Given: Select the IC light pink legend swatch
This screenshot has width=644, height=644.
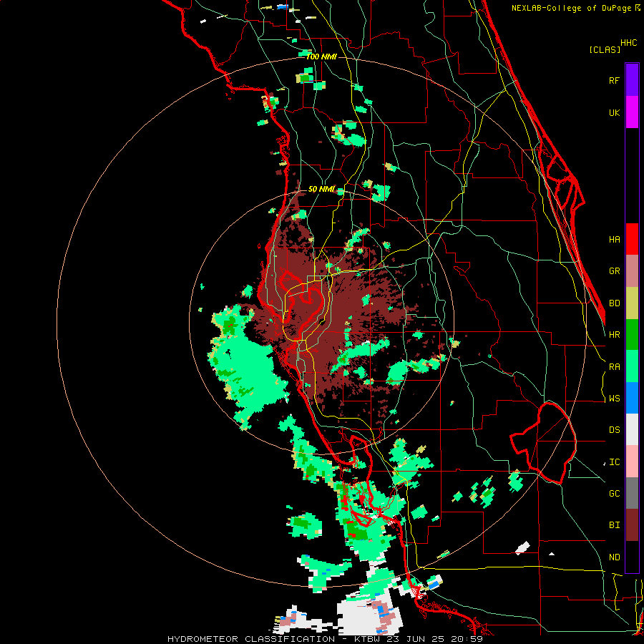Looking at the screenshot, I should (x=632, y=462).
